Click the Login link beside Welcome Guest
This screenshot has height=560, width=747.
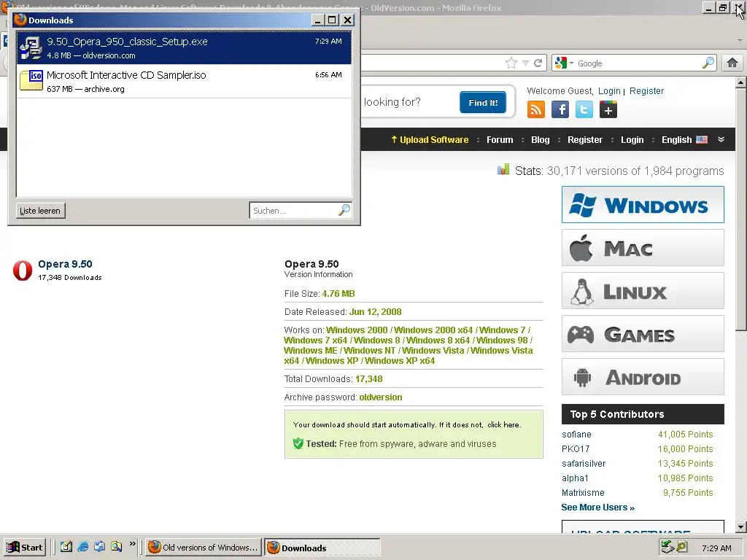(x=609, y=91)
